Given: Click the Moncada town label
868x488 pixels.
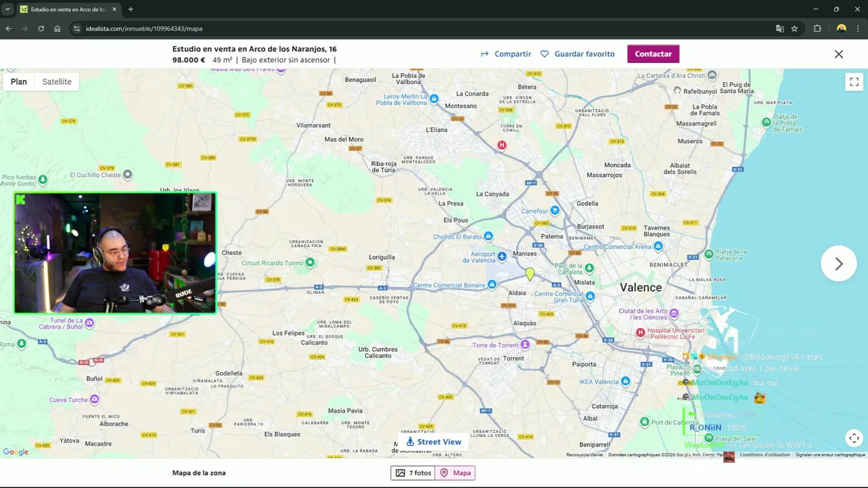Looking at the screenshot, I should [x=617, y=165].
